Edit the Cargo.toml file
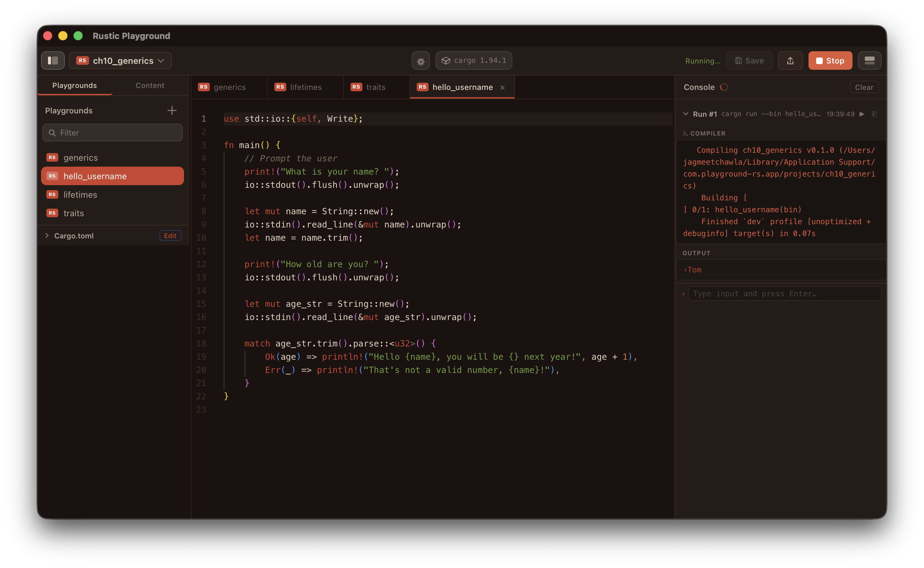 pyautogui.click(x=170, y=235)
